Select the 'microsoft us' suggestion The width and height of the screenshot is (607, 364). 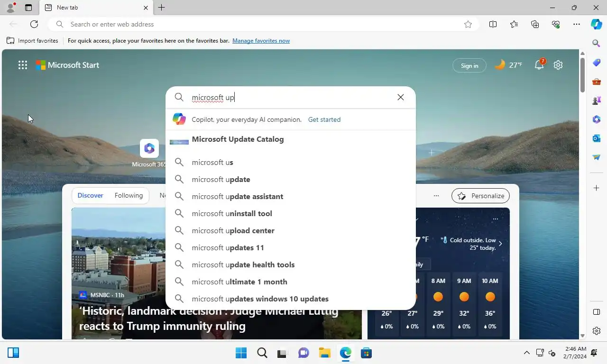[x=291, y=162]
